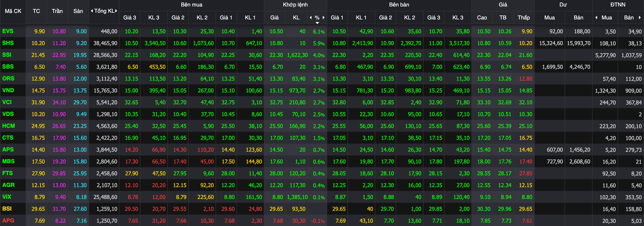Open the SHS stock ticker
This screenshot has width=644, height=226.
pyautogui.click(x=8, y=43)
